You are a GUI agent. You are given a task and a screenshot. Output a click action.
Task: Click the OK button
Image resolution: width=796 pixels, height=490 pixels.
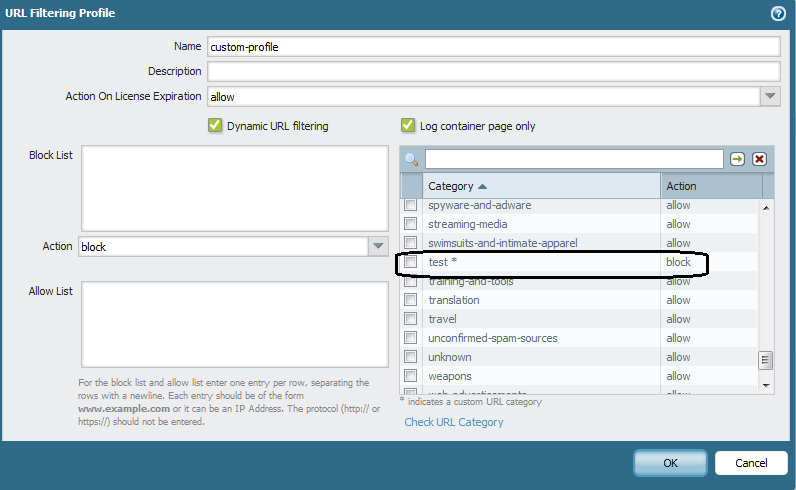[670, 463]
